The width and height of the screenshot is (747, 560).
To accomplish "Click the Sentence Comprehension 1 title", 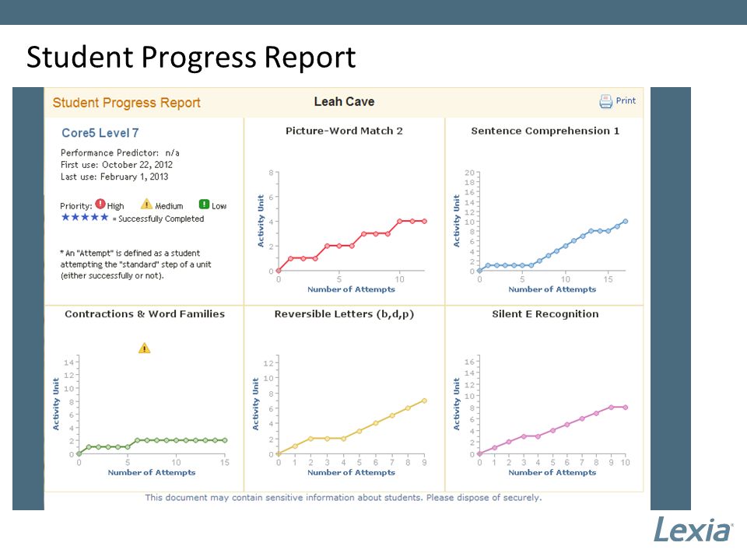I will [x=545, y=131].
